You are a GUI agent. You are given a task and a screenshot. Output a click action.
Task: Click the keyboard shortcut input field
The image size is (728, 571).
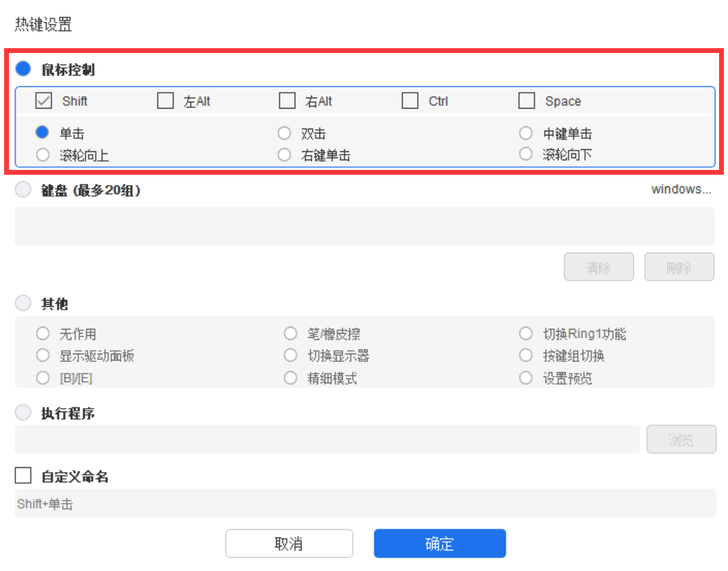tap(364, 226)
